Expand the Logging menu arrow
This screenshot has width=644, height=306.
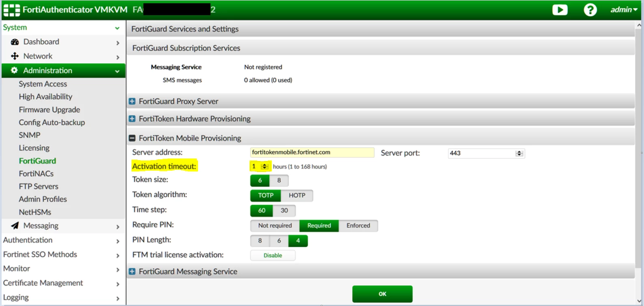(118, 298)
